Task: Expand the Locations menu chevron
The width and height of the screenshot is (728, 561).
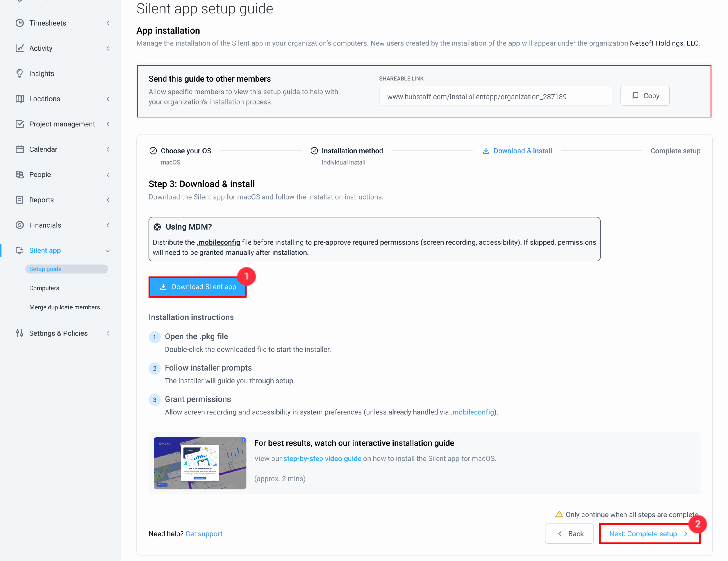Action: click(108, 99)
